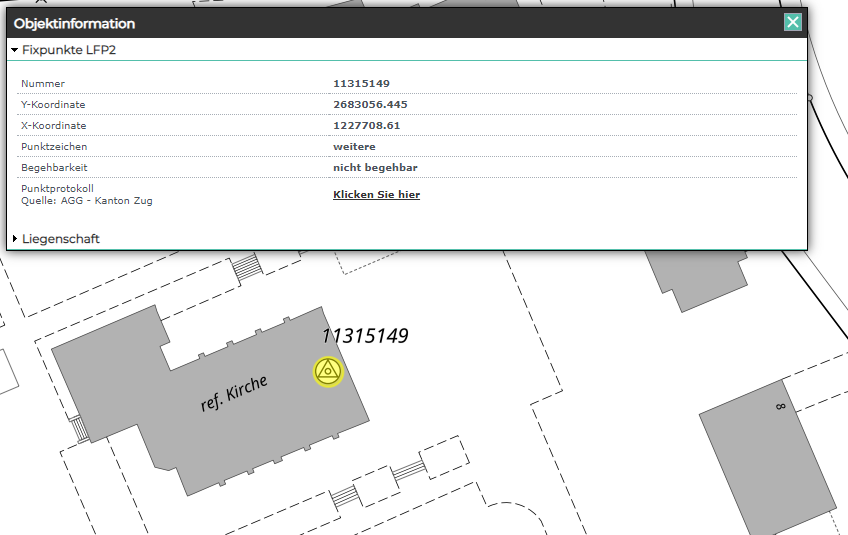
Task: Click the Punktzeichen value 'weitere'
Action: 354,147
